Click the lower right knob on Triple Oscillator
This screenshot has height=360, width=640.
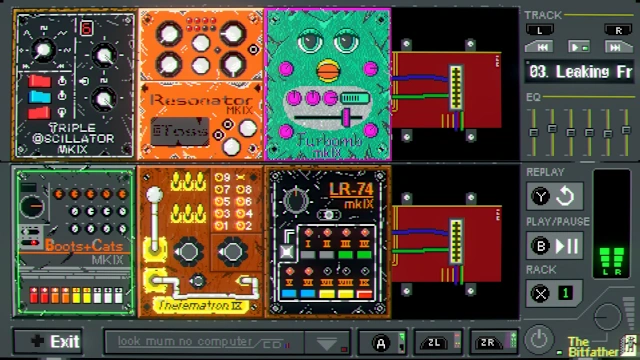pyautogui.click(x=104, y=99)
